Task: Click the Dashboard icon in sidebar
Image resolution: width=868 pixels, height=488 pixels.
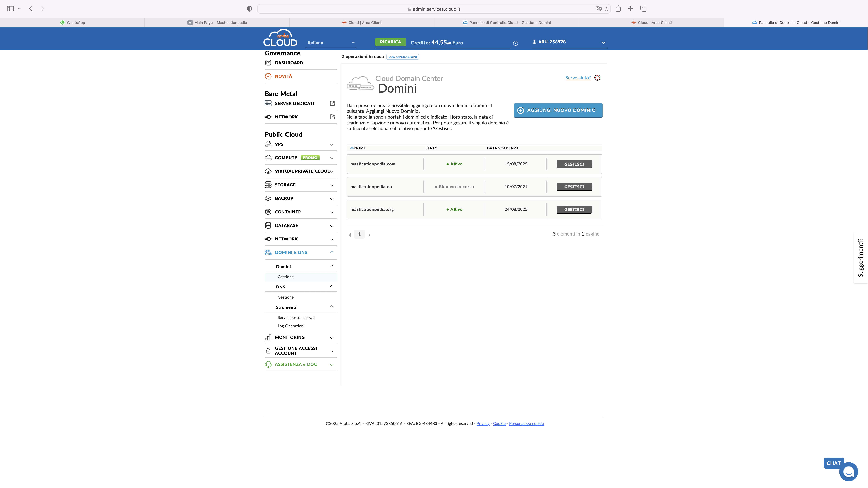Action: [268, 63]
